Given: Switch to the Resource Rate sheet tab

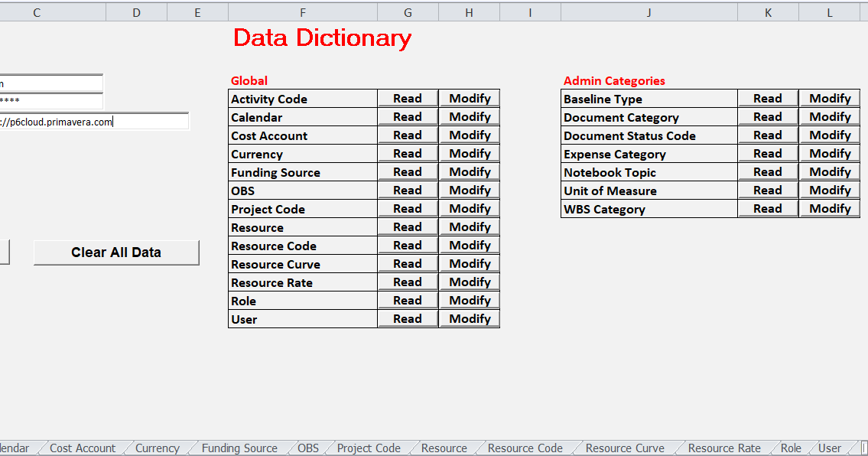Looking at the screenshot, I should [722, 448].
